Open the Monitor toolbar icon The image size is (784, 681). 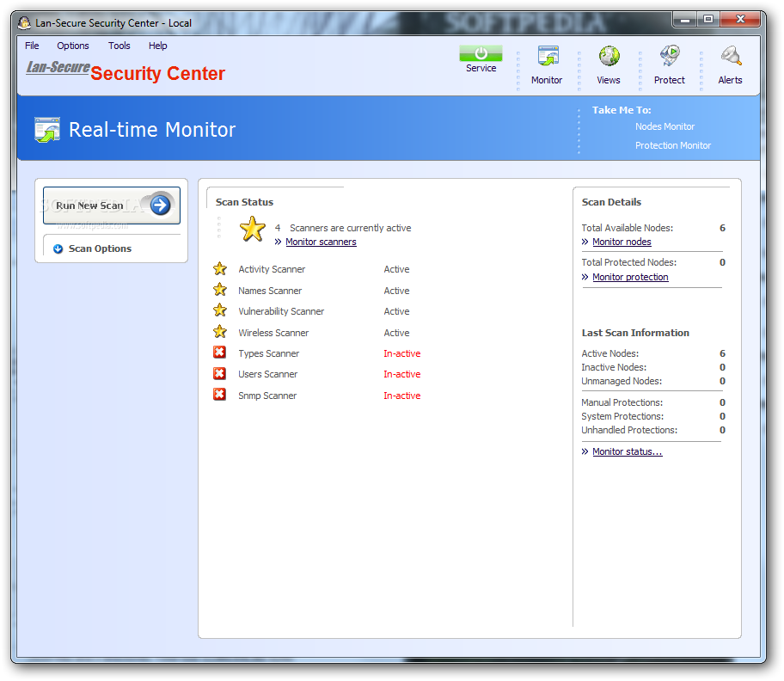click(x=548, y=56)
